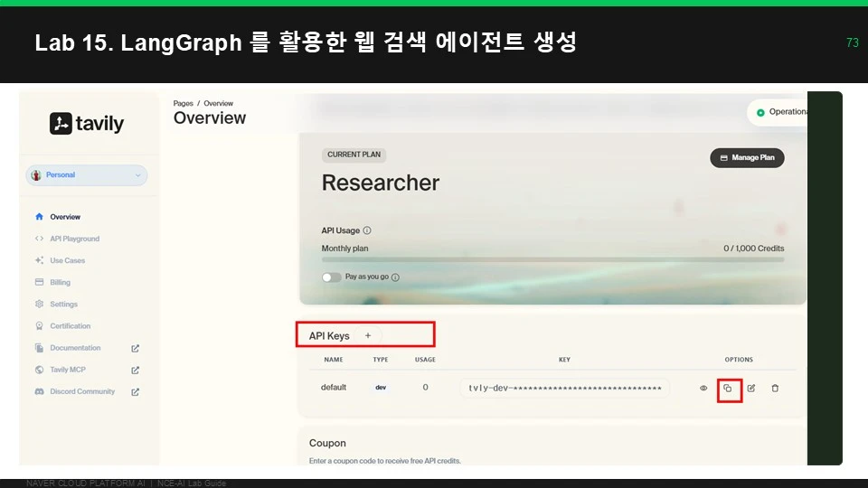Screen dimensions: 868x488
Task: Click the dev type badge
Action: point(381,388)
